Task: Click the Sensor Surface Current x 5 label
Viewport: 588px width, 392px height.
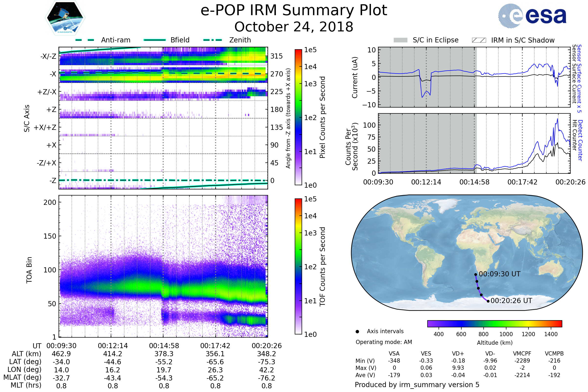Action: click(x=579, y=78)
